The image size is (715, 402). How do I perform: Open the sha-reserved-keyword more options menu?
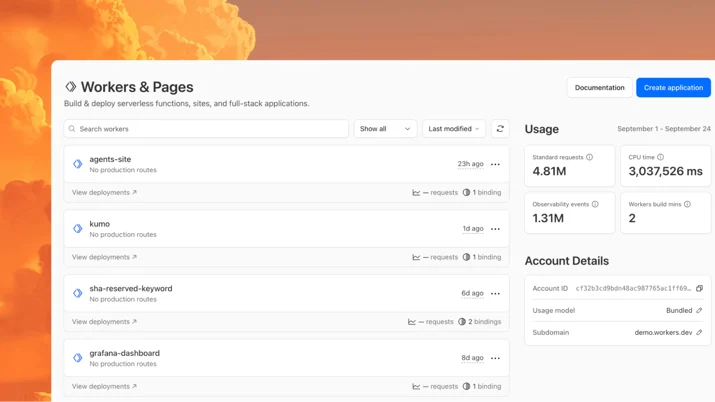tap(495, 294)
